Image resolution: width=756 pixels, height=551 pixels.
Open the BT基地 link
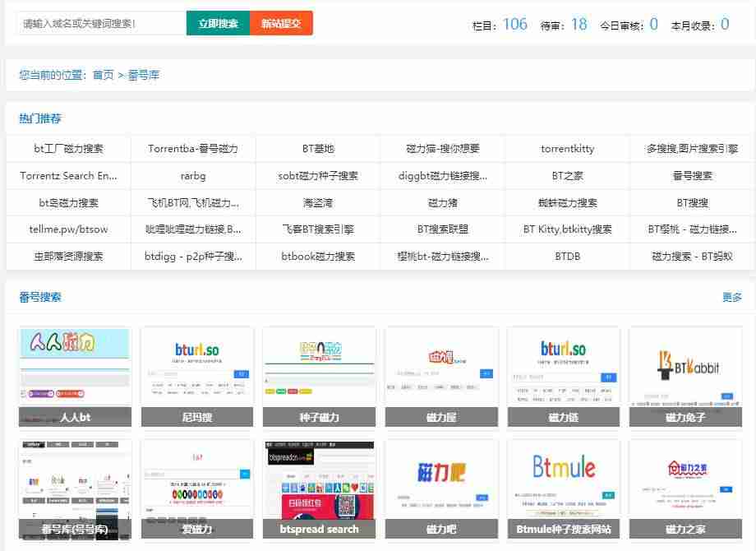click(318, 149)
